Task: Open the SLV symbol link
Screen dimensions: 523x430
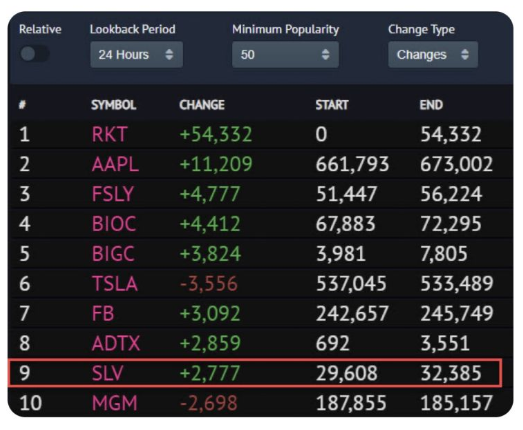Action: 107,373
